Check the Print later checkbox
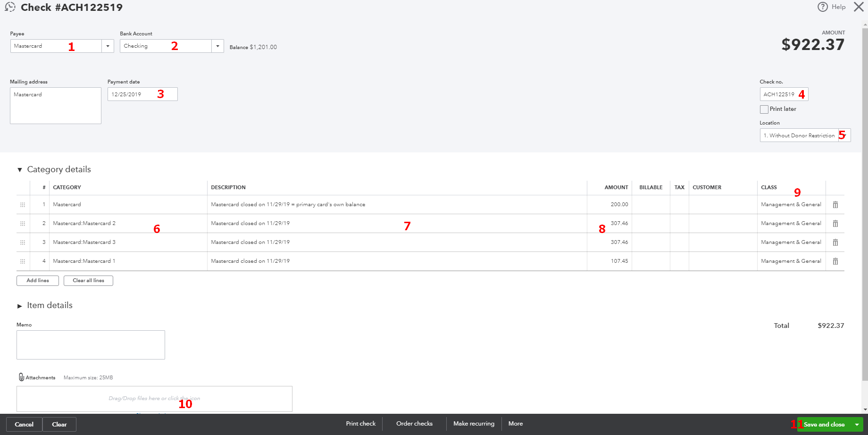The height and width of the screenshot is (435, 868). [764, 109]
